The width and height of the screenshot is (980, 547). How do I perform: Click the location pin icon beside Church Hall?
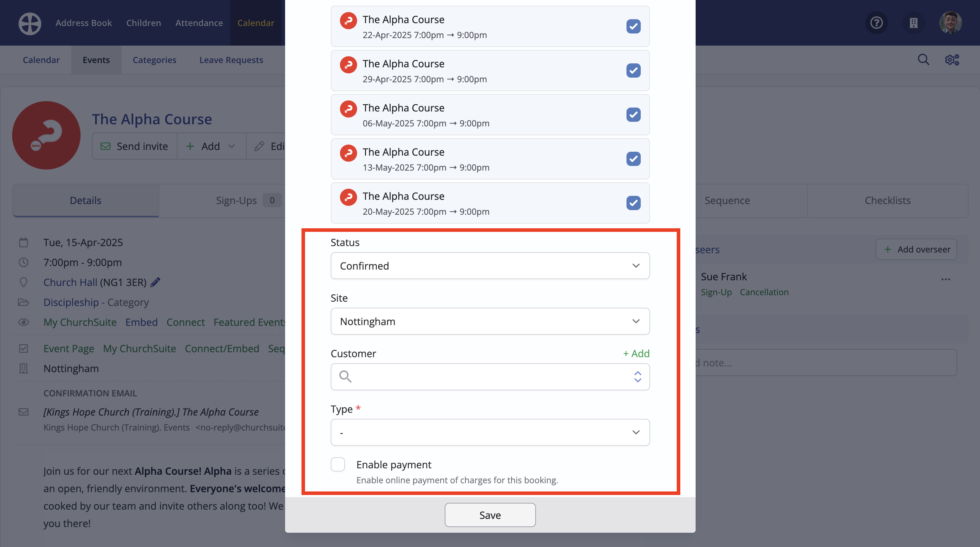[x=24, y=282]
